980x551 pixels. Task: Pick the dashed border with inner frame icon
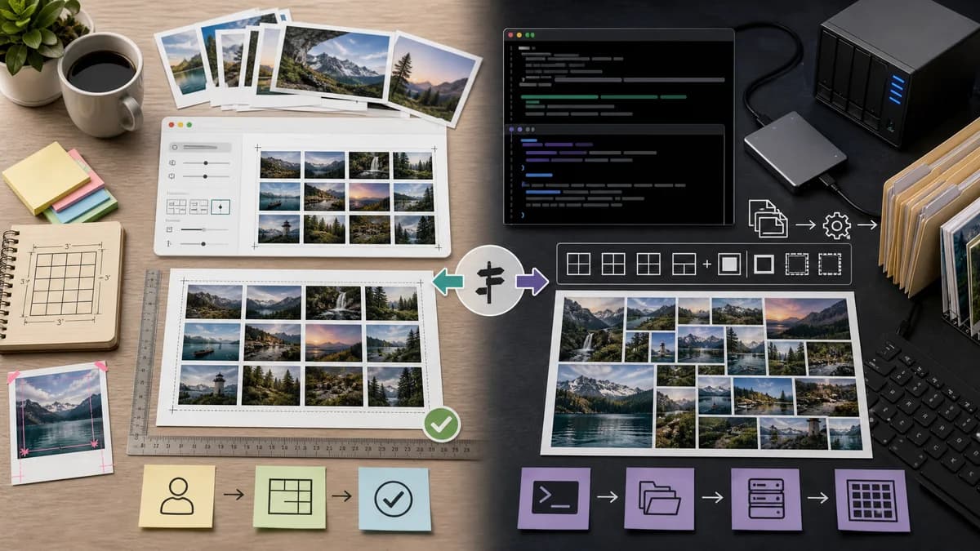pyautogui.click(x=796, y=264)
